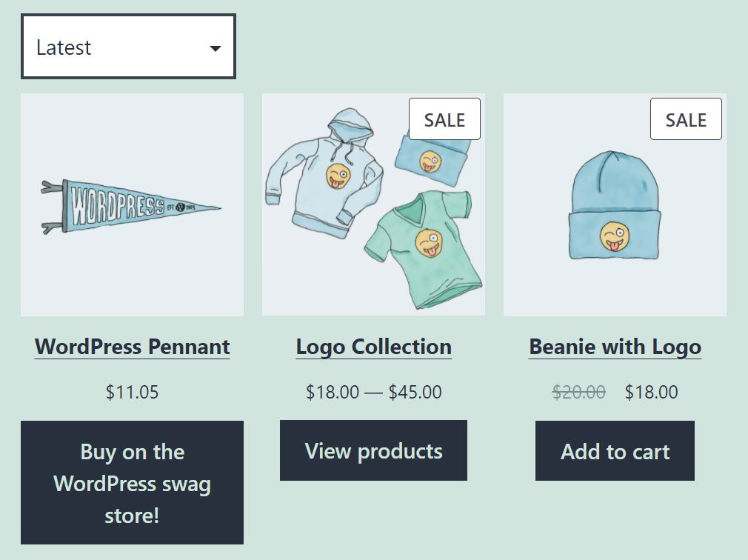The image size is (748, 560).
Task: Add the Beanie with Logo to cart
Action: pyautogui.click(x=615, y=450)
